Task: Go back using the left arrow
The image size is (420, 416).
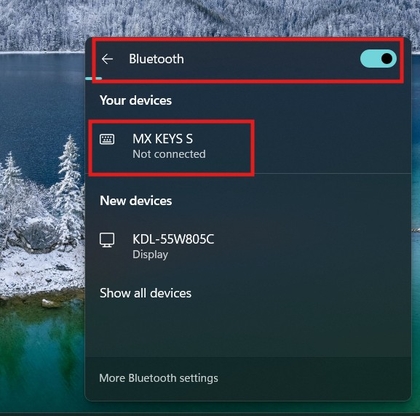Action: [107, 59]
